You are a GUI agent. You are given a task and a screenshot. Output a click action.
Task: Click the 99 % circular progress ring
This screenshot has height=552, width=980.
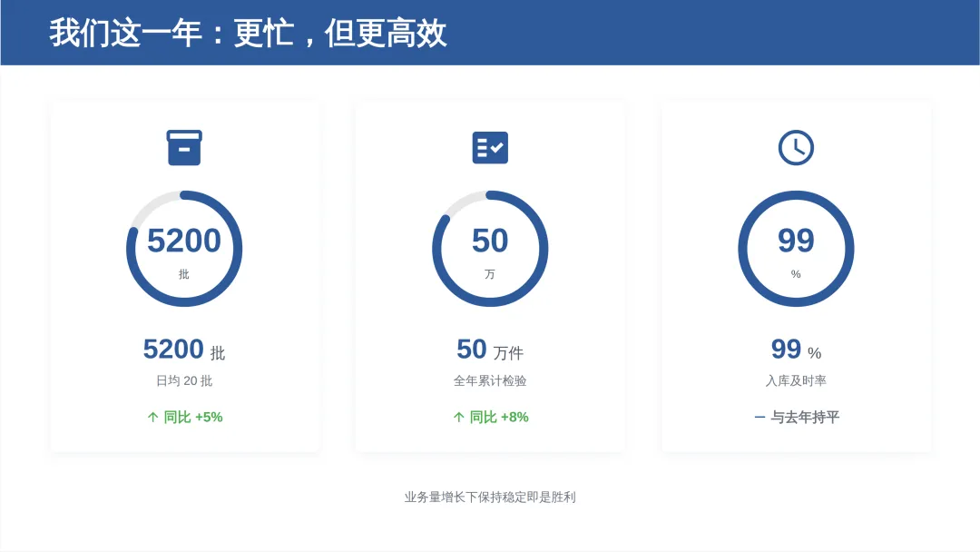point(796,249)
